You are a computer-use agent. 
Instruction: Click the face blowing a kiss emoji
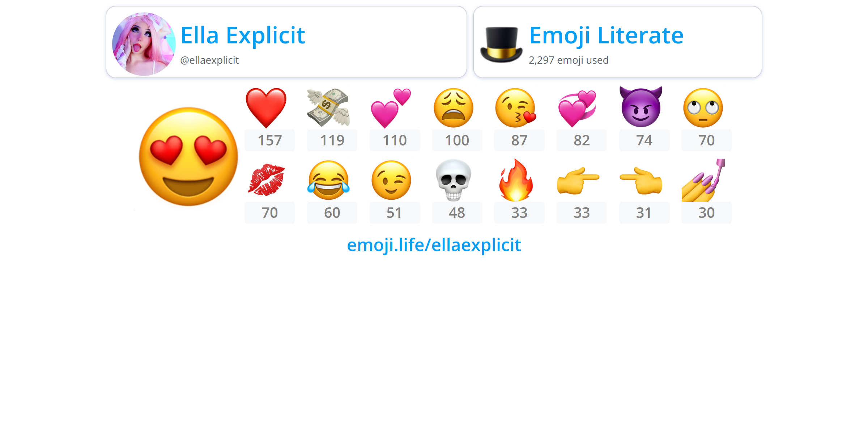[x=516, y=108]
